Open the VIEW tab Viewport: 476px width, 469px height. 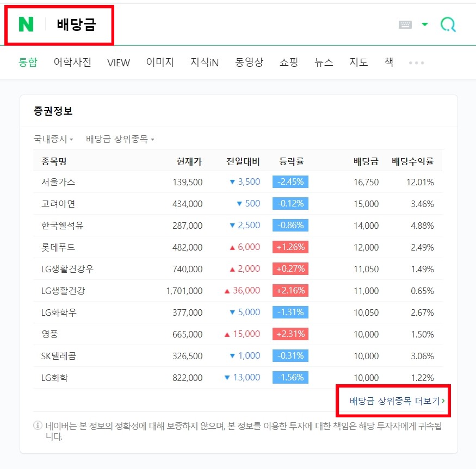(x=119, y=63)
